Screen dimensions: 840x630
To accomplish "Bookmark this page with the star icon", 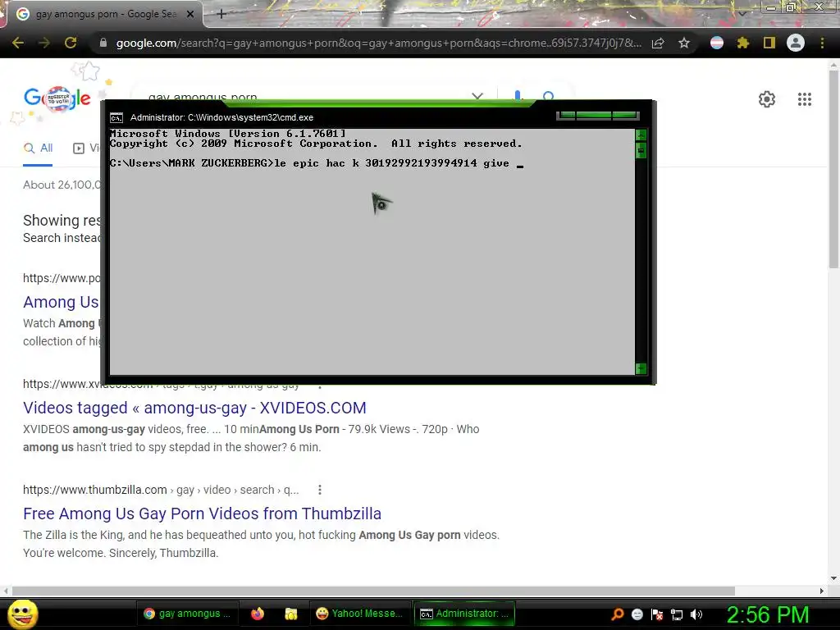I will 684,43.
